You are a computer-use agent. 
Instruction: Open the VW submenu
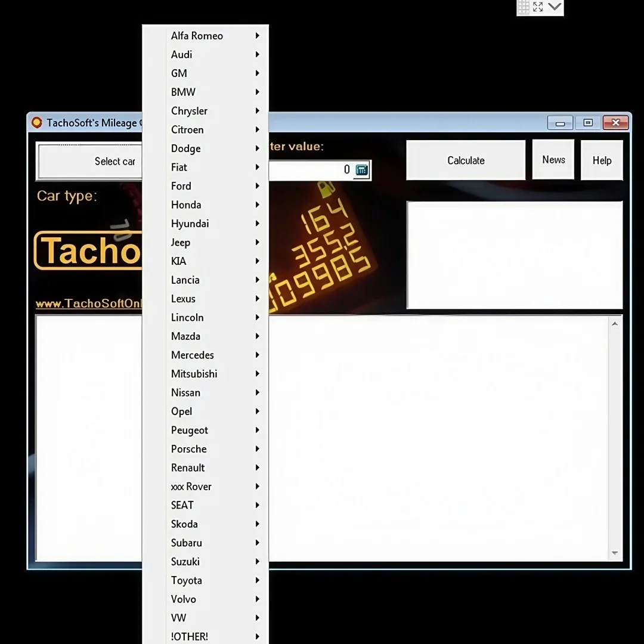(205, 618)
